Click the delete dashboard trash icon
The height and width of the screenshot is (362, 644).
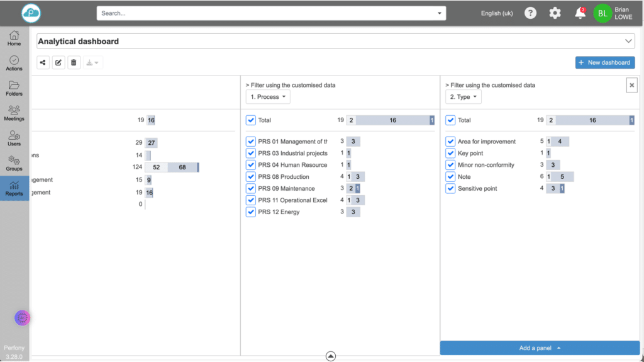[74, 62]
